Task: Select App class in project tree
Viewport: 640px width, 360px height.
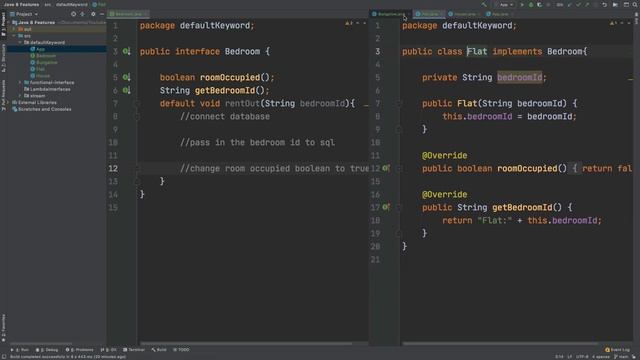Action: coord(40,49)
